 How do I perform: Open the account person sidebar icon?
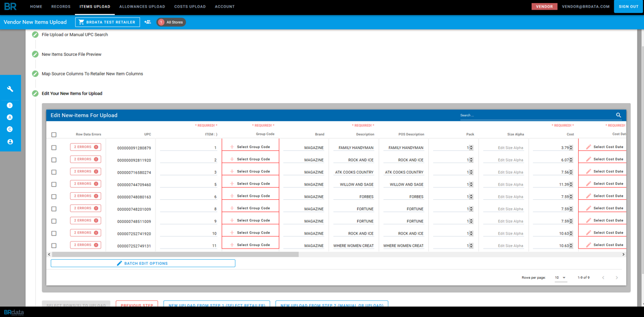[x=10, y=142]
